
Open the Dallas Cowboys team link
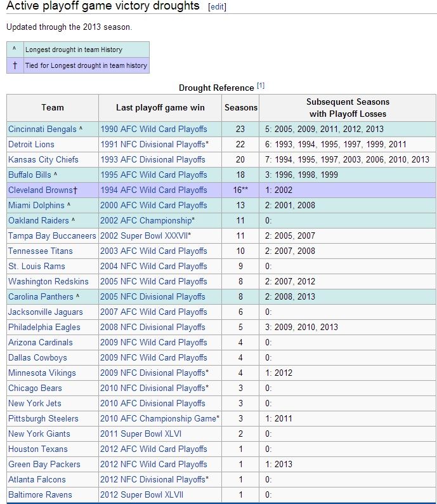37,358
